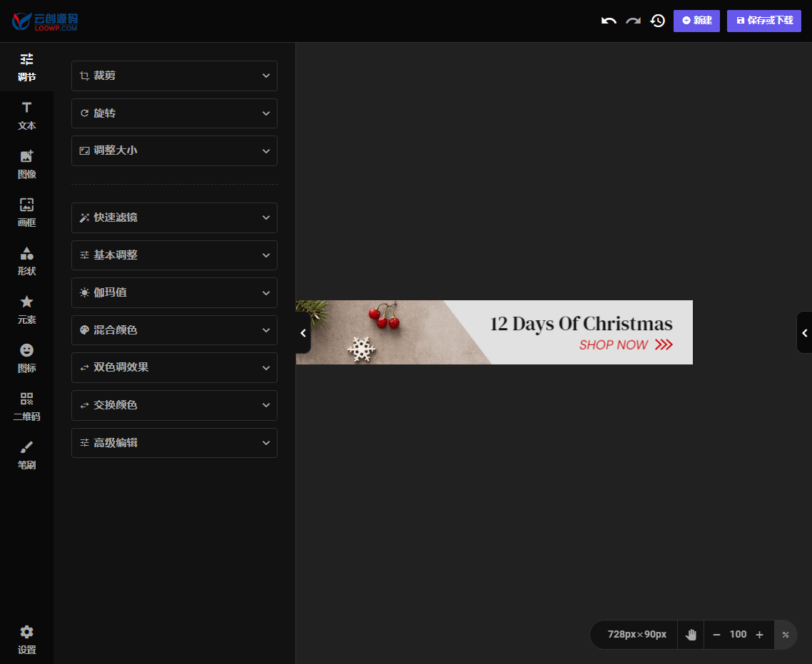The height and width of the screenshot is (664, 812).
Task: Expand the 快速滤镜 quick filters section
Action: 174,218
